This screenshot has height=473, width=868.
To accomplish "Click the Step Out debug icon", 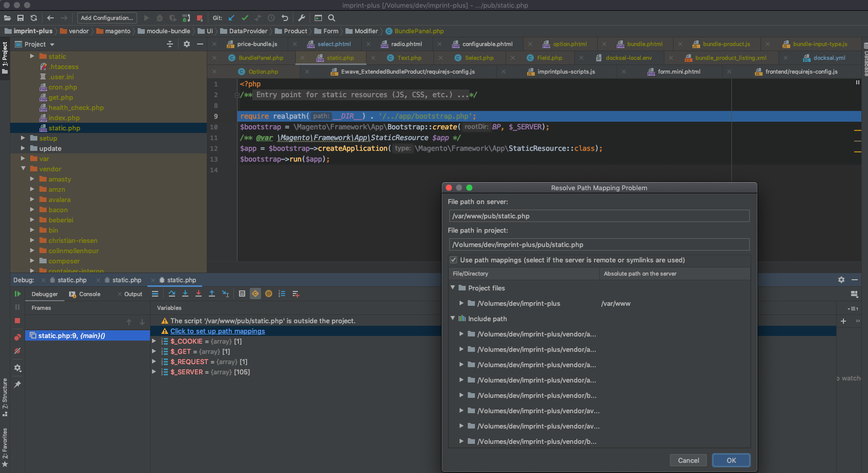I will (212, 294).
